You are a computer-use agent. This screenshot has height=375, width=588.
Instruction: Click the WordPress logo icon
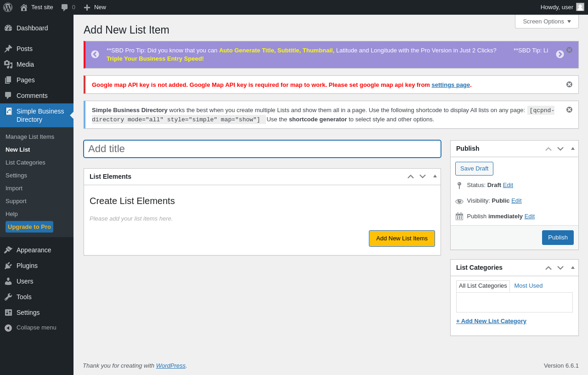(8, 7)
